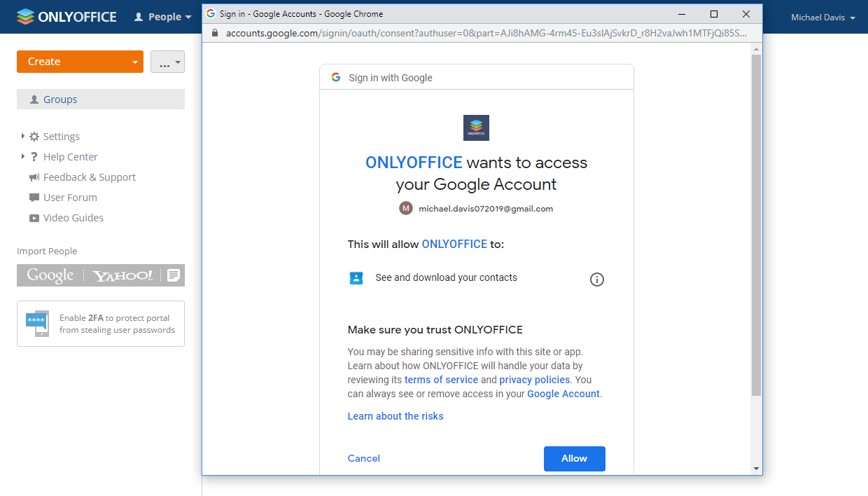Open User Forum link
The width and height of the screenshot is (868, 496).
pos(70,198)
